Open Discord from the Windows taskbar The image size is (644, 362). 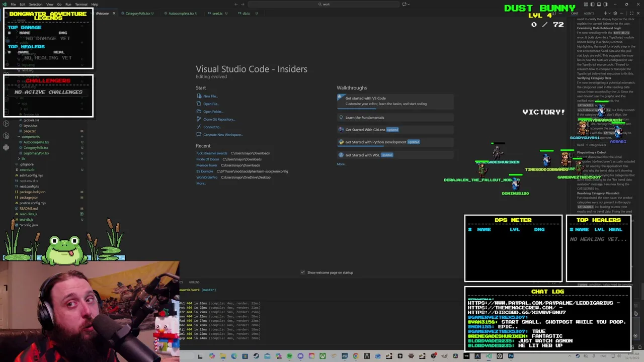300,356
